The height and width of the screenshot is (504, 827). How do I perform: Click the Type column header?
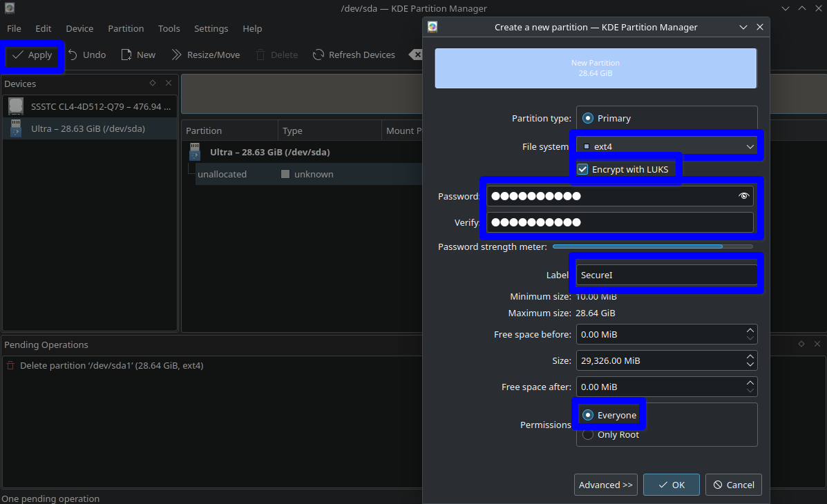tap(330, 130)
